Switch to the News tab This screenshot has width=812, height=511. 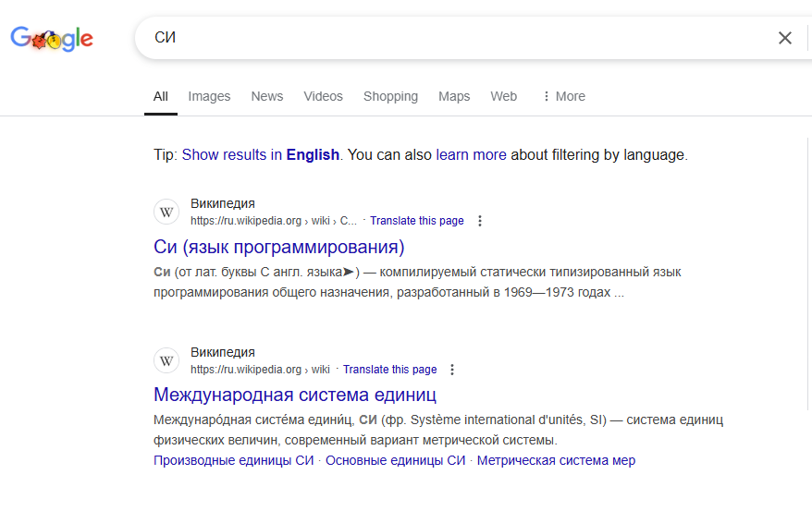(267, 96)
